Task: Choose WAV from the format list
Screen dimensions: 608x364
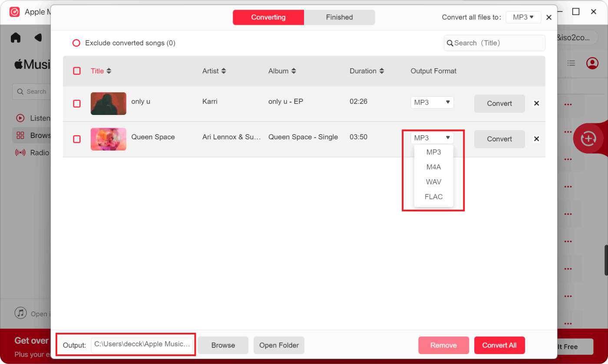Action: [433, 182]
